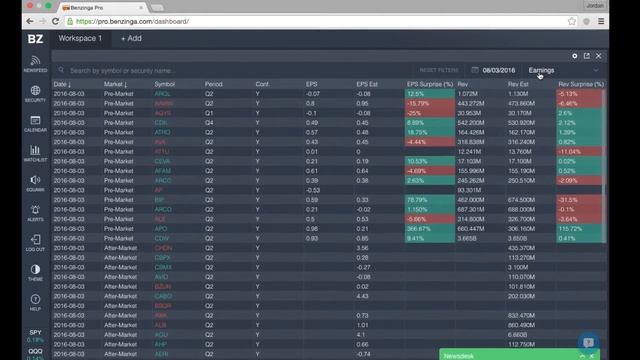Click the ARCO symbol link
This screenshot has width=640, height=360.
coord(163,209)
